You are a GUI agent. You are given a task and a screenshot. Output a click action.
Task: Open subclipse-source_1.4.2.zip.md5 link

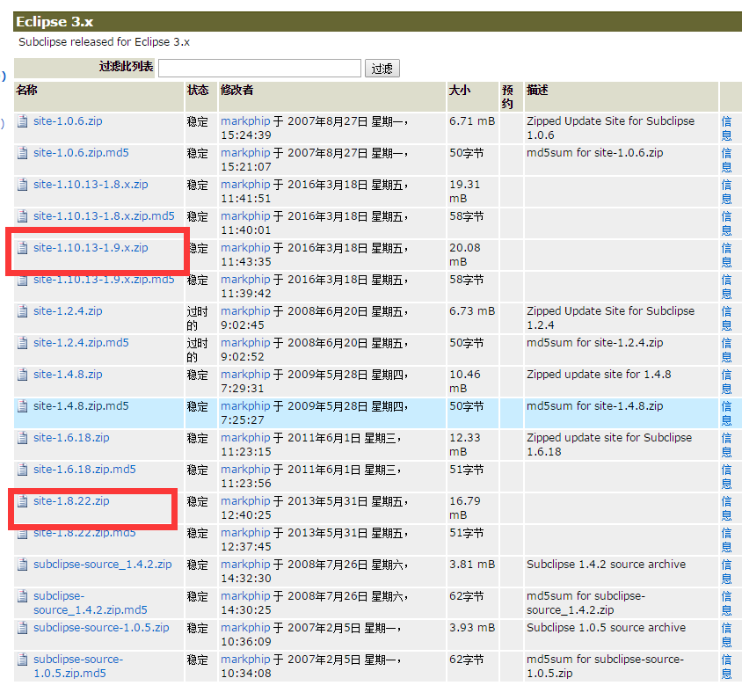click(90, 603)
